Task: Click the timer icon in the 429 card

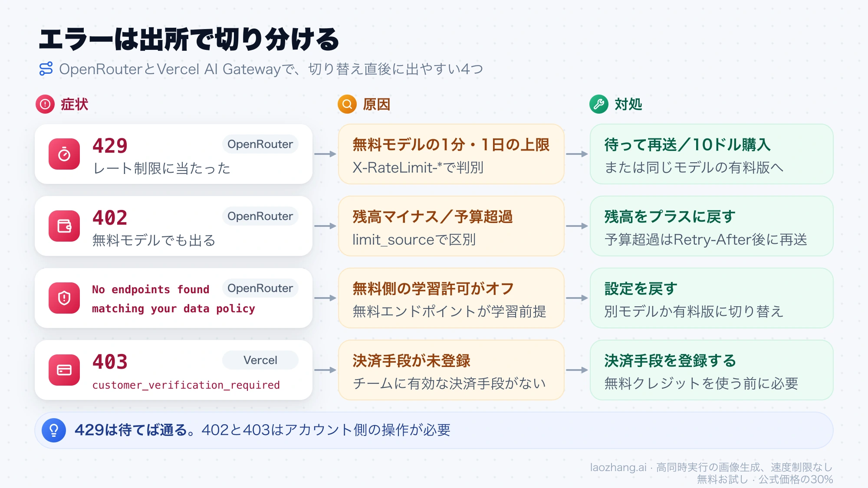Action: [64, 154]
